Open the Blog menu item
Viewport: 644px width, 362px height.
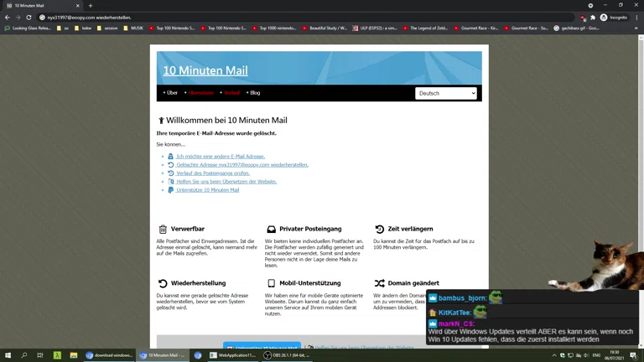[255, 93]
